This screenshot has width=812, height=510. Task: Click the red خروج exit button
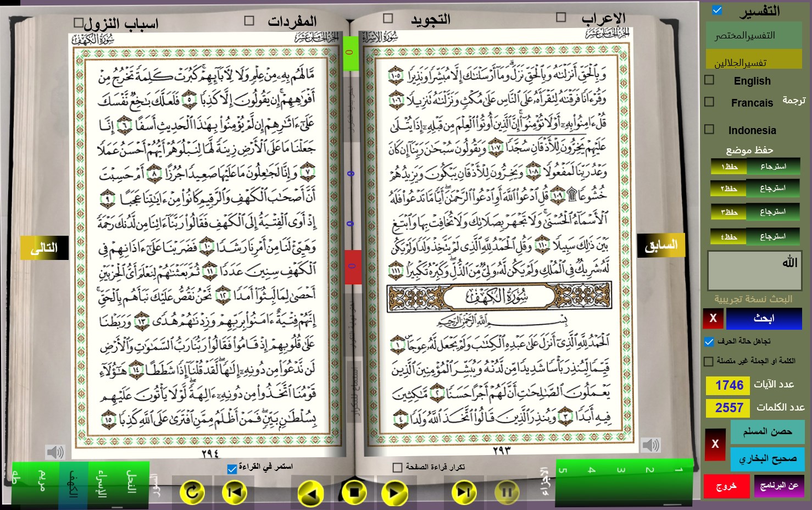(x=726, y=486)
